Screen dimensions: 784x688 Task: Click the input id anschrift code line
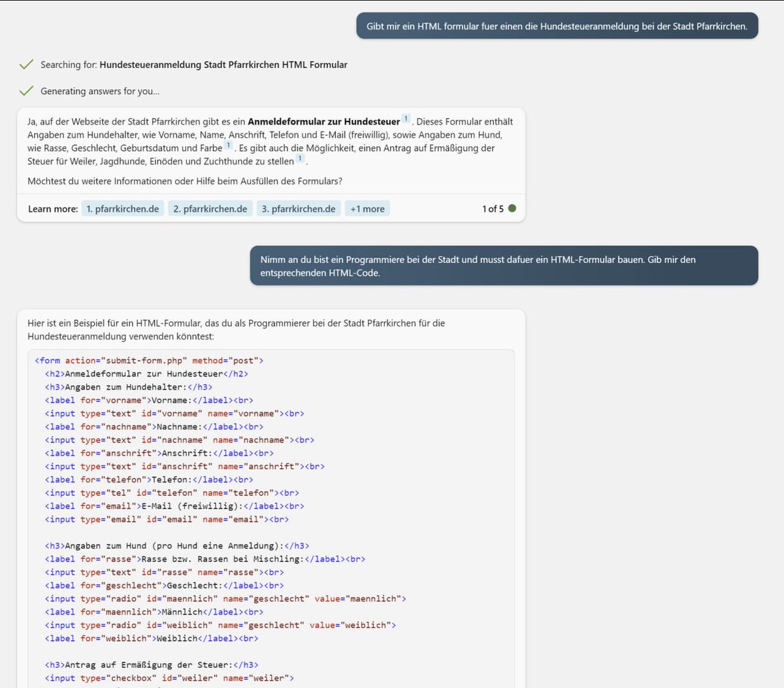click(x=185, y=467)
